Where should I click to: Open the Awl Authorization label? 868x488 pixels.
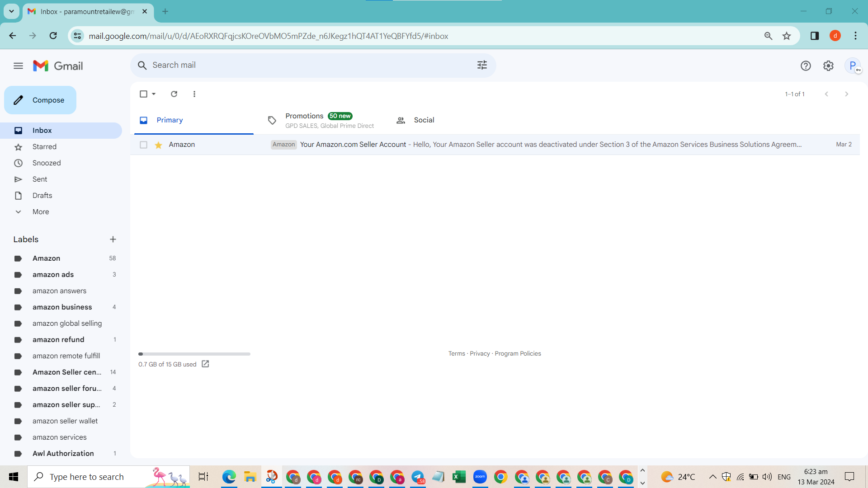click(61, 454)
